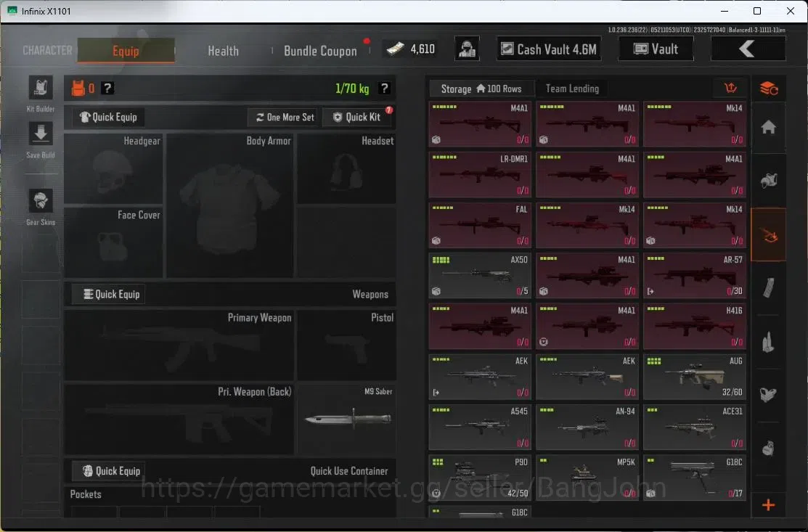Open Gear Skins from the sidebar
The height and width of the screenshot is (532, 808).
[40, 200]
